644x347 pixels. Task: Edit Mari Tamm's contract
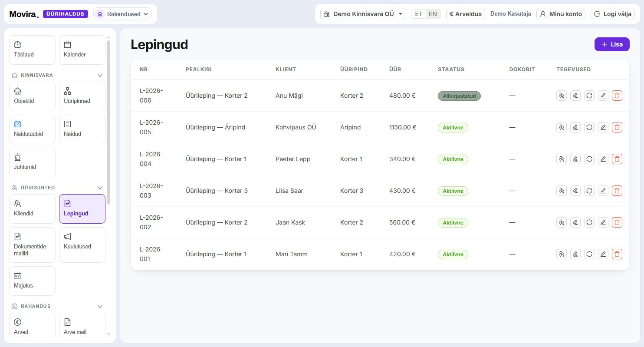(603, 254)
